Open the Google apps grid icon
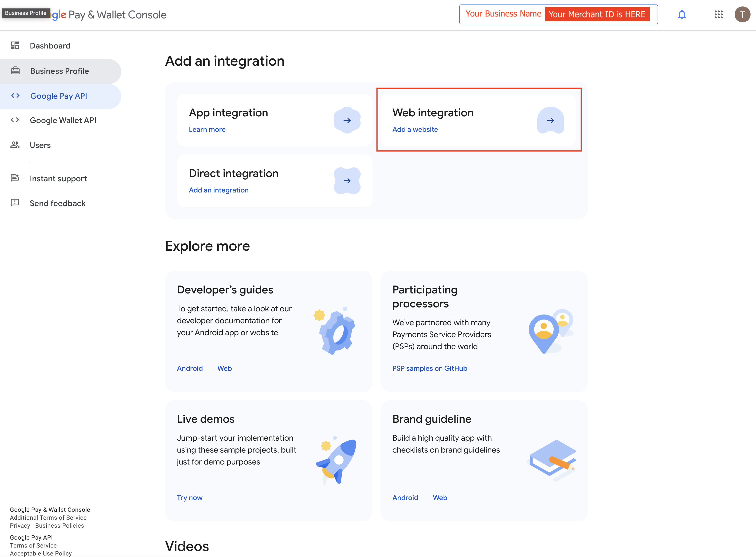Image resolution: width=756 pixels, height=557 pixels. click(x=718, y=14)
